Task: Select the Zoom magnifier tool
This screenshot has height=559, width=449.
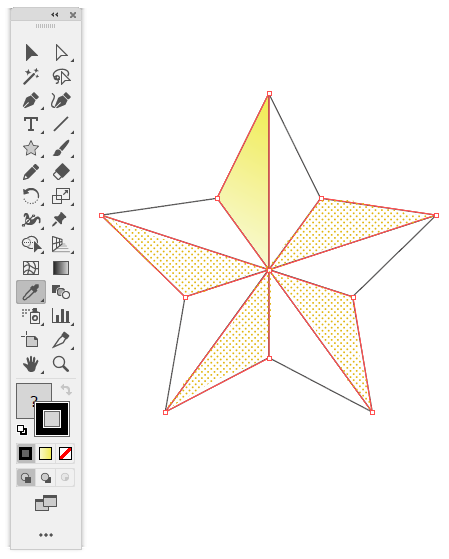Action: pyautogui.click(x=61, y=364)
